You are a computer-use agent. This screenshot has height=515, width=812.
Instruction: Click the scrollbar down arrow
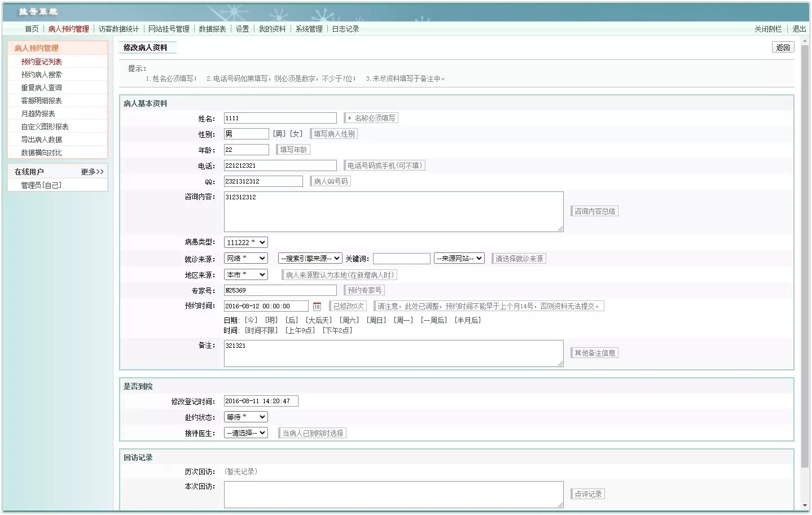(805, 506)
